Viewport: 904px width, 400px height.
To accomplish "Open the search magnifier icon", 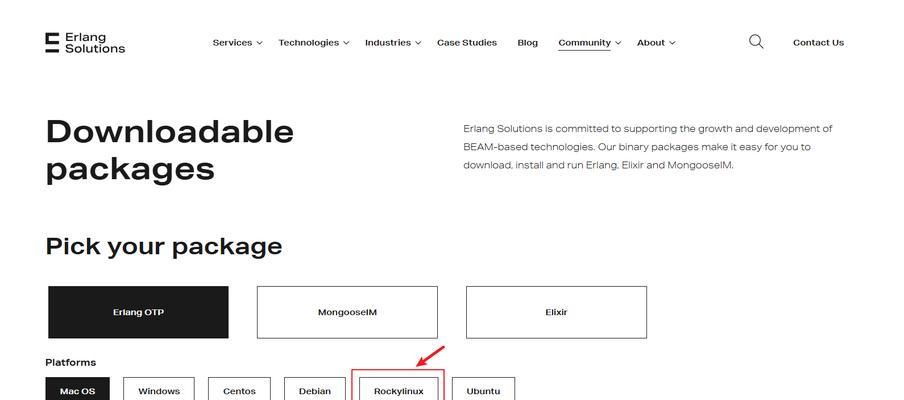I will pyautogui.click(x=756, y=41).
